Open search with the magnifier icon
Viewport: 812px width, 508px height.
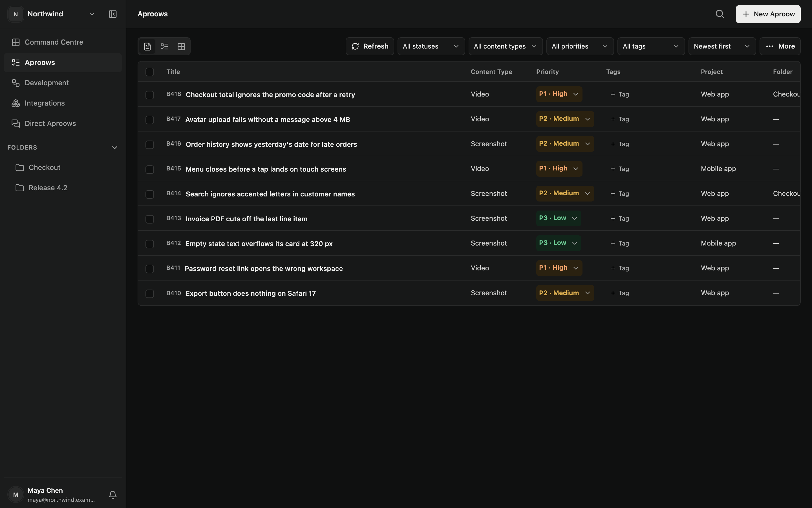720,14
